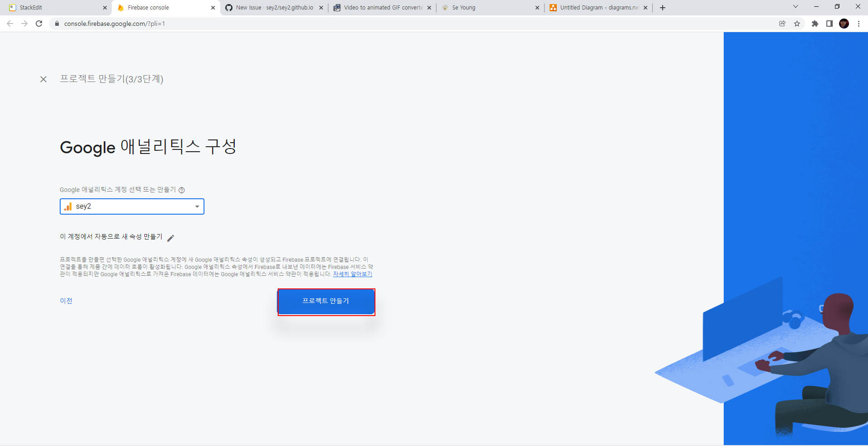This screenshot has width=868, height=446.
Task: Switch to the New Issue GitHub tab
Action: 274,8
